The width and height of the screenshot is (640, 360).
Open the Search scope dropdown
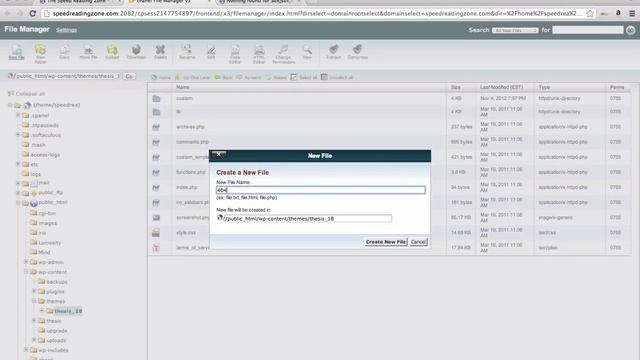[x=515, y=30]
